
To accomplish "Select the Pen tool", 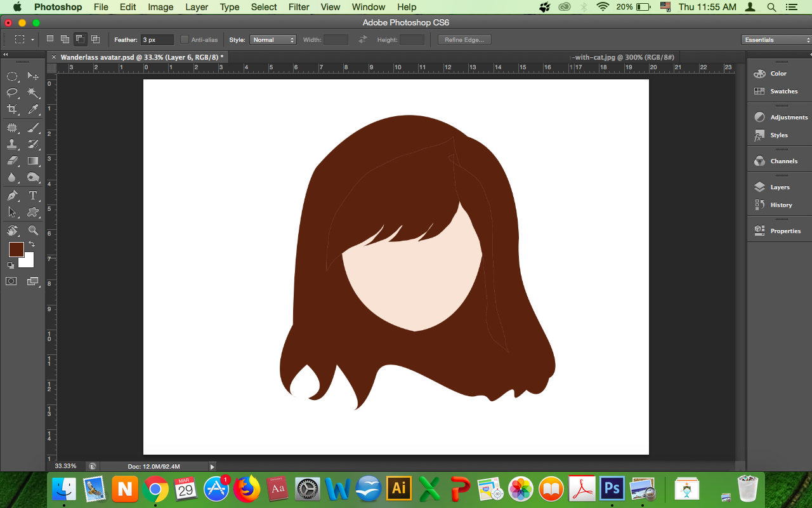I will tap(12, 196).
